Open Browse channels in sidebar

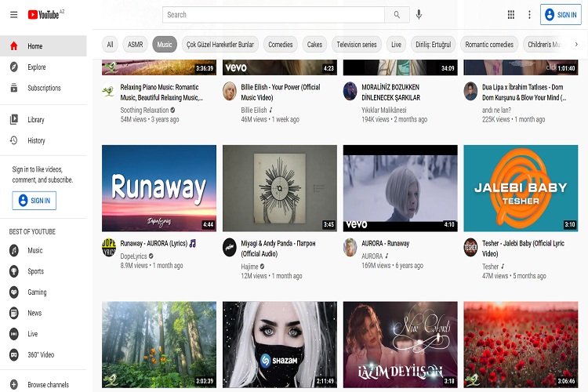pos(48,385)
